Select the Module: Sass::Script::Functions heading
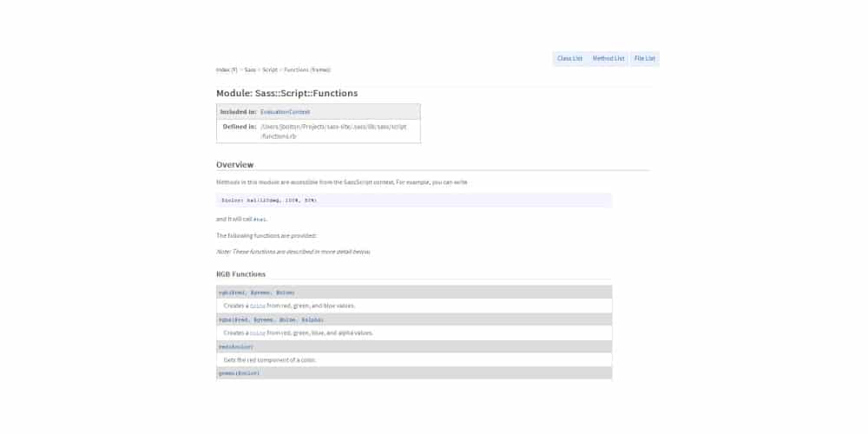This screenshot has width=868, height=434. pos(286,93)
